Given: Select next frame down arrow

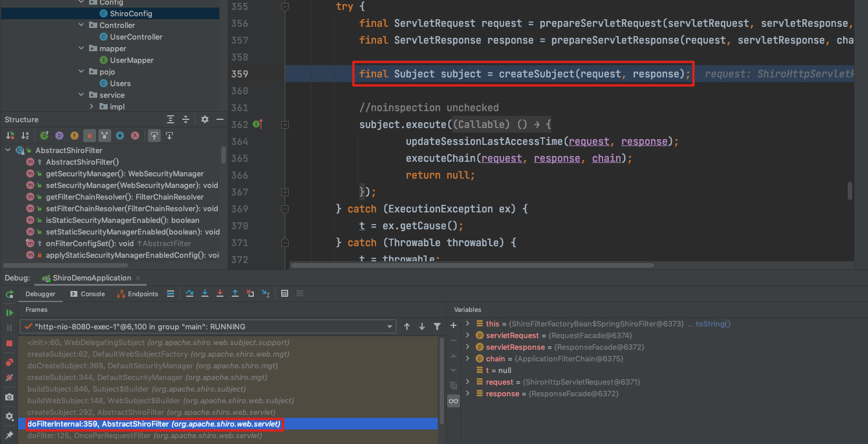Looking at the screenshot, I should click(x=422, y=326).
